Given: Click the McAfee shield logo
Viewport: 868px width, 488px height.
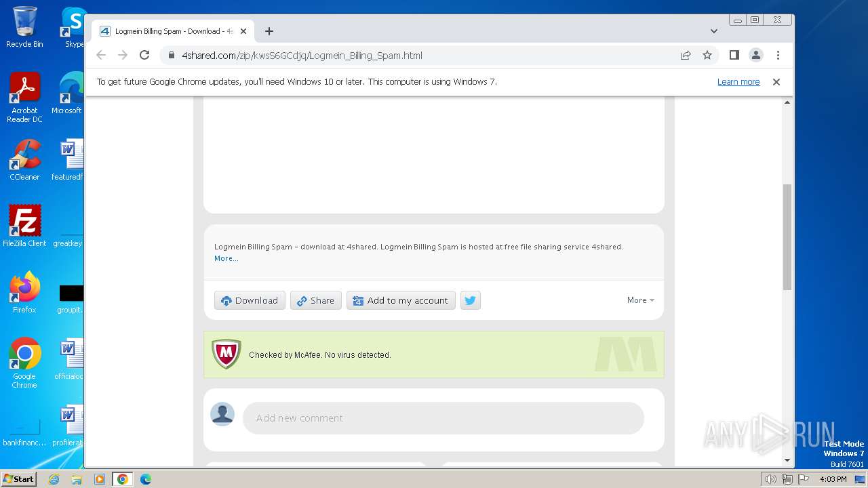Looking at the screenshot, I should (226, 354).
